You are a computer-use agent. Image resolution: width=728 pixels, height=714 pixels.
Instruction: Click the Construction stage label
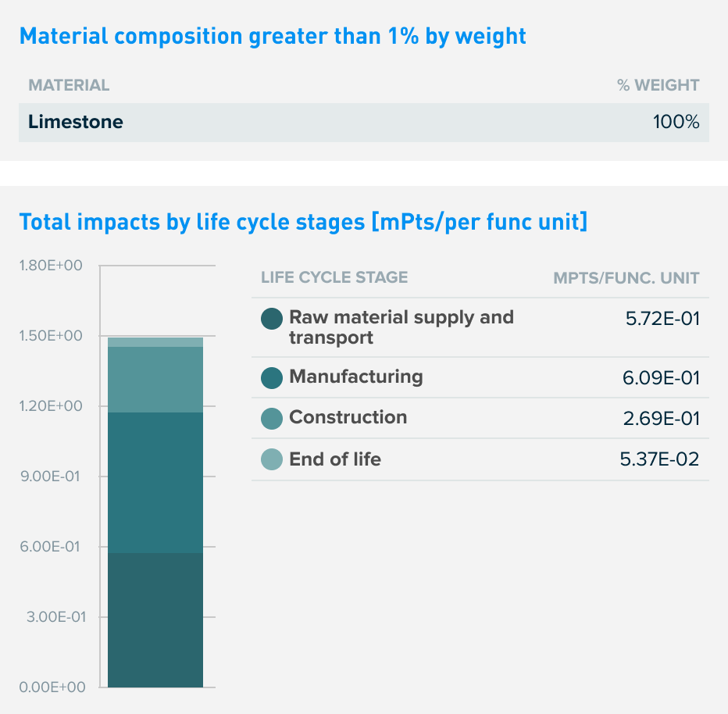[x=348, y=417]
